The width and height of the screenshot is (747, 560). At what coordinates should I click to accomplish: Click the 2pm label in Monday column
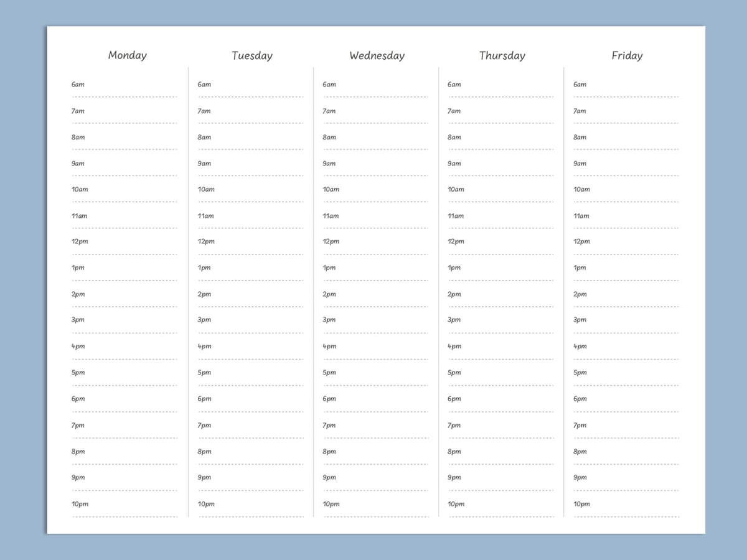click(77, 294)
